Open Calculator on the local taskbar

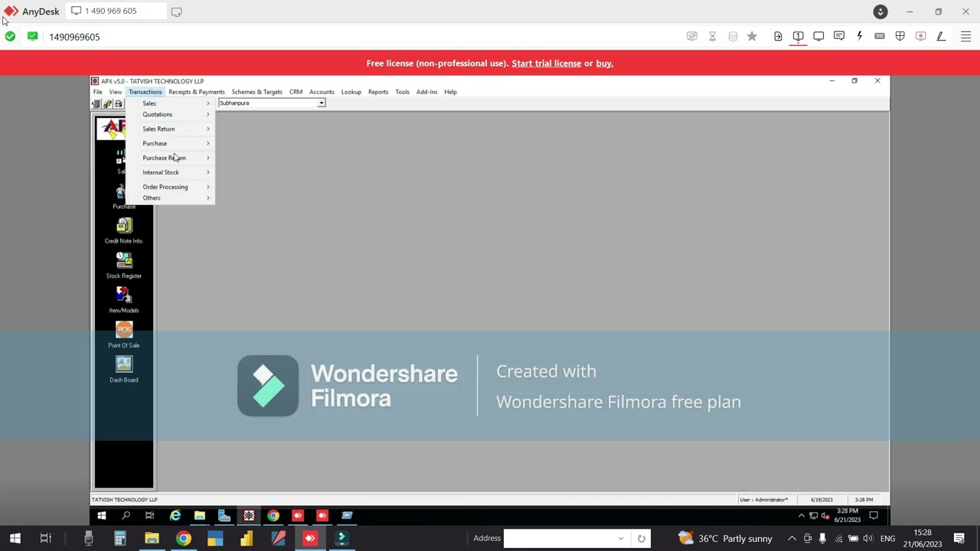120,538
